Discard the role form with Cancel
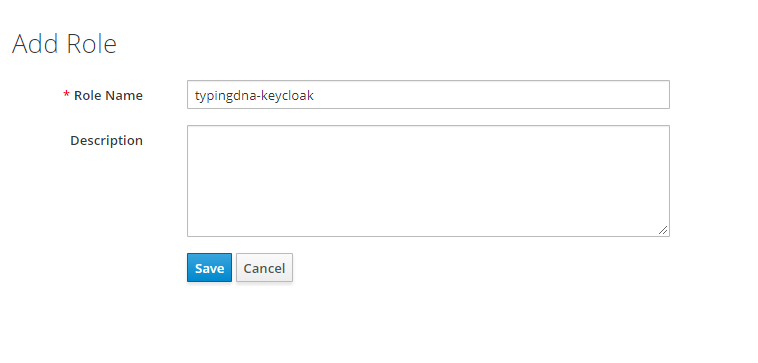758x363 pixels. pos(264,268)
